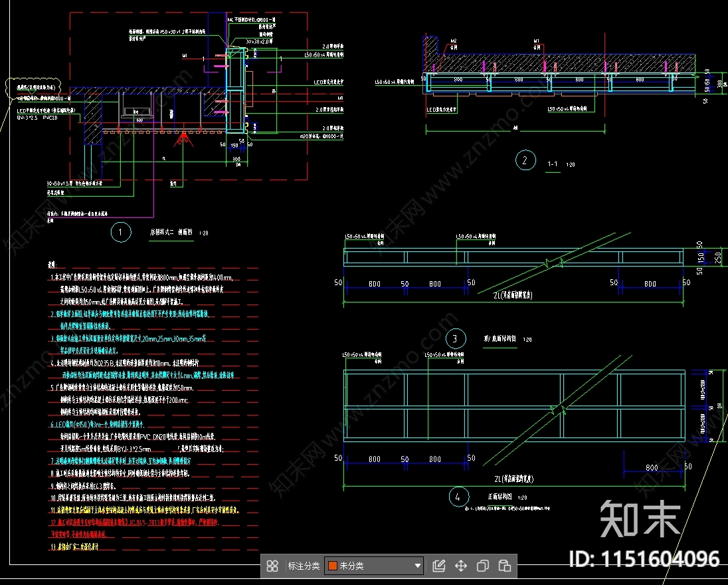Click the 知末 watermark logo
The image size is (728, 585).
point(641,519)
